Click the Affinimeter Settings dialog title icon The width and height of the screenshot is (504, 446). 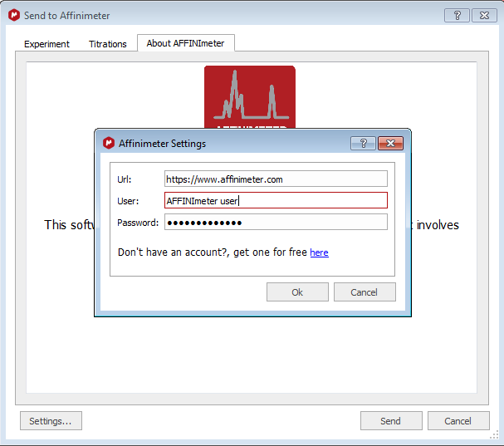pyautogui.click(x=109, y=143)
